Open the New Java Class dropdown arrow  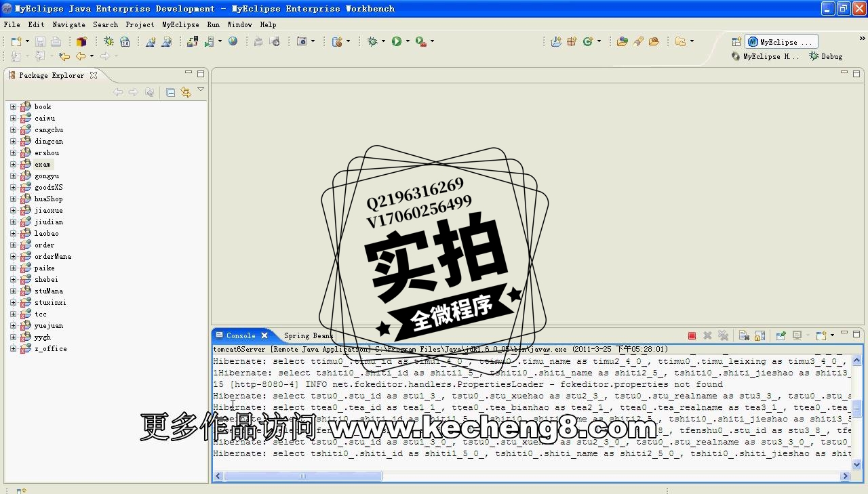[599, 41]
